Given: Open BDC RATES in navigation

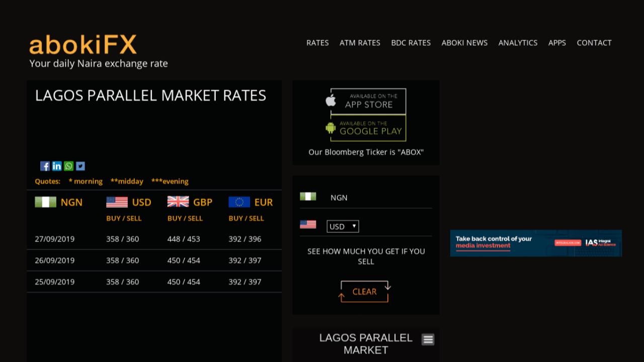Looking at the screenshot, I should tap(411, 43).
